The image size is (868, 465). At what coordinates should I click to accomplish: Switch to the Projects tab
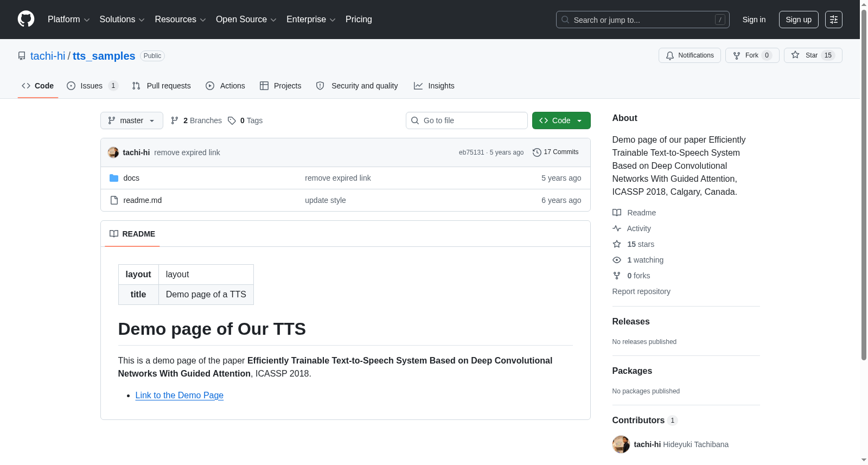point(280,86)
